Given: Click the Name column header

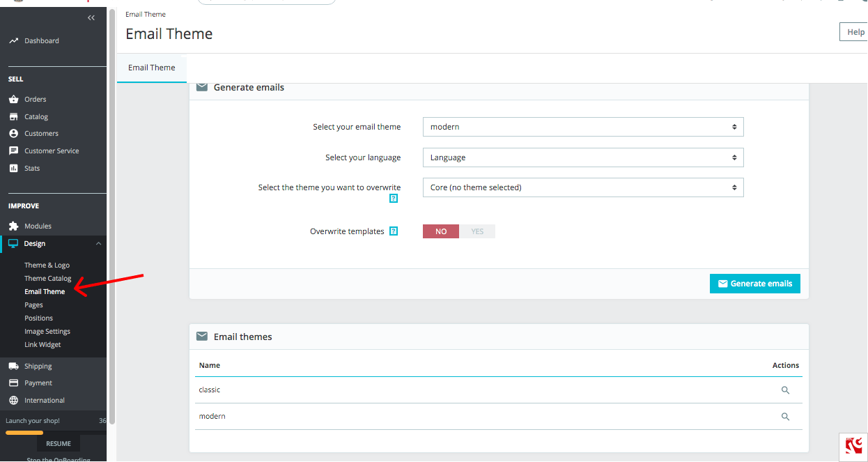Looking at the screenshot, I should (209, 365).
